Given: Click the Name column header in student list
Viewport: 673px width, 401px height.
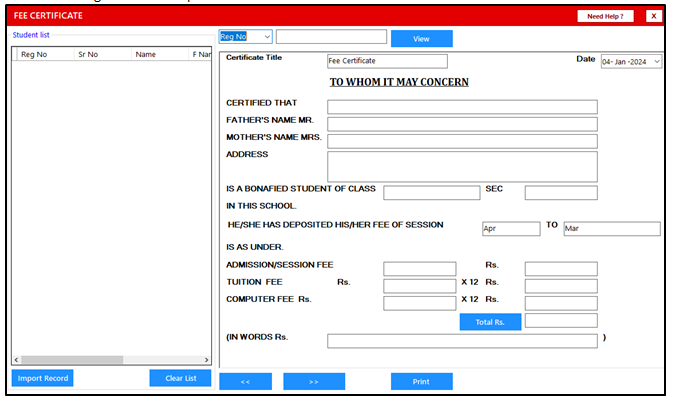Looking at the screenshot, I should (159, 54).
